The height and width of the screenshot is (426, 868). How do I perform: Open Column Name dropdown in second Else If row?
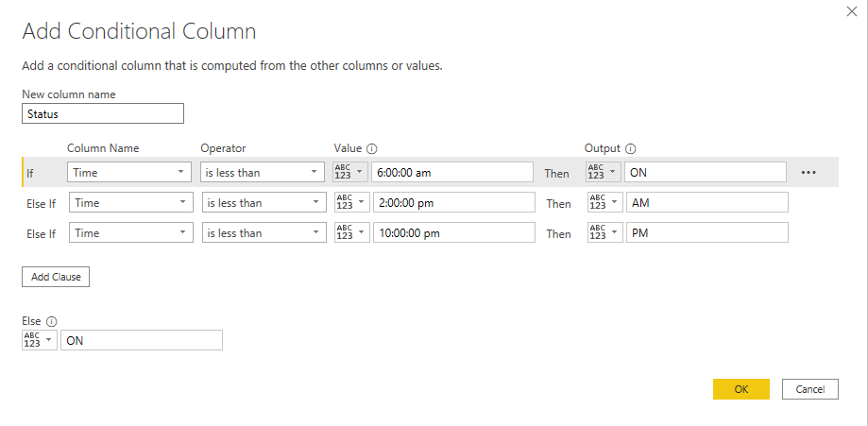pos(131,233)
